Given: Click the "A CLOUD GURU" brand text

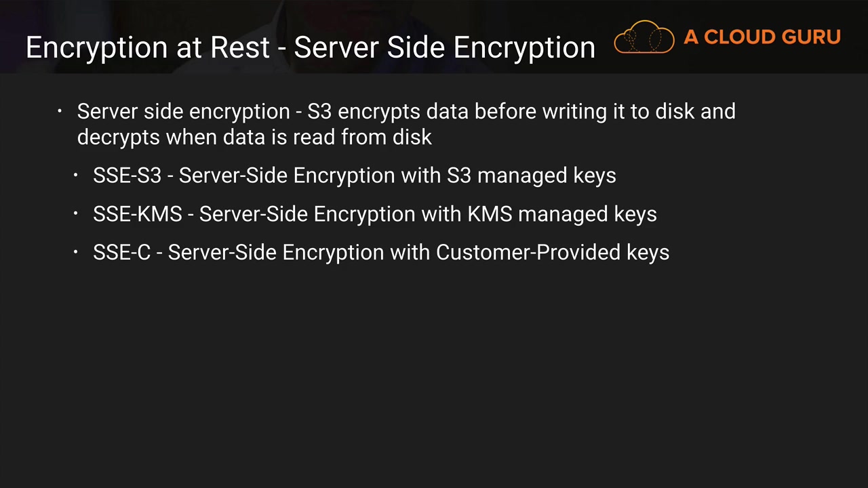Looking at the screenshot, I should tap(762, 37).
